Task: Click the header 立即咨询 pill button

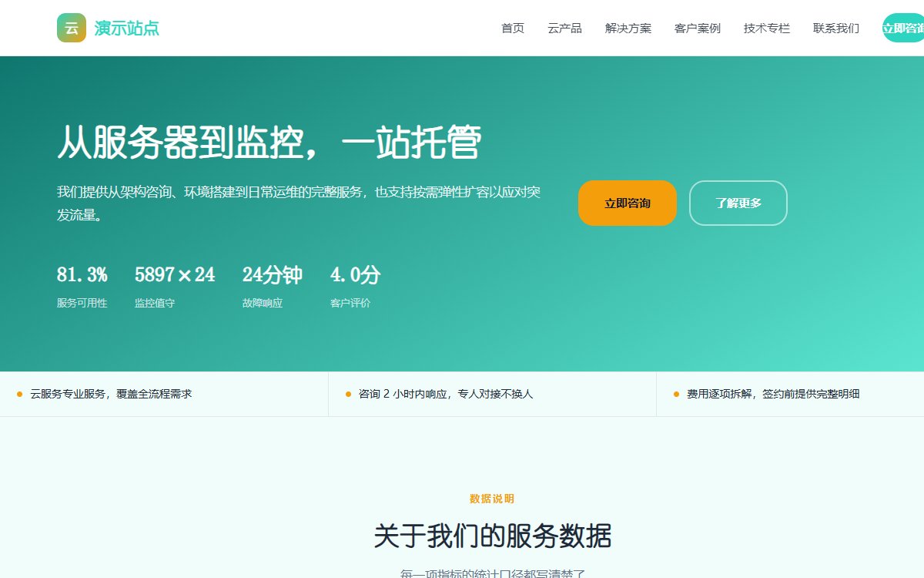Action: [903, 29]
